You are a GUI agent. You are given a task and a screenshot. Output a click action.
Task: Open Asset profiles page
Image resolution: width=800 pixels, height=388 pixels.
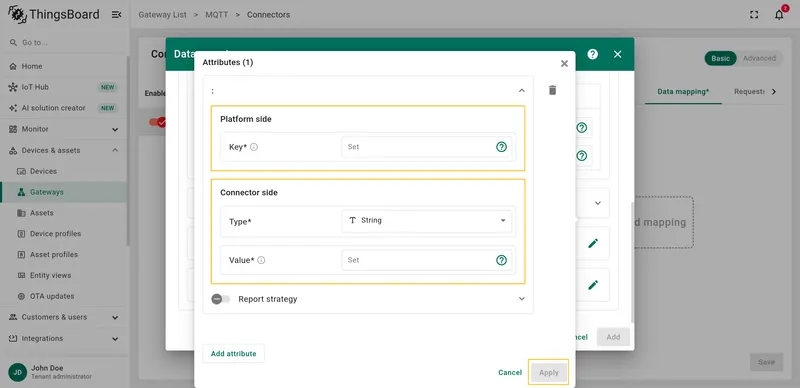pos(63,254)
